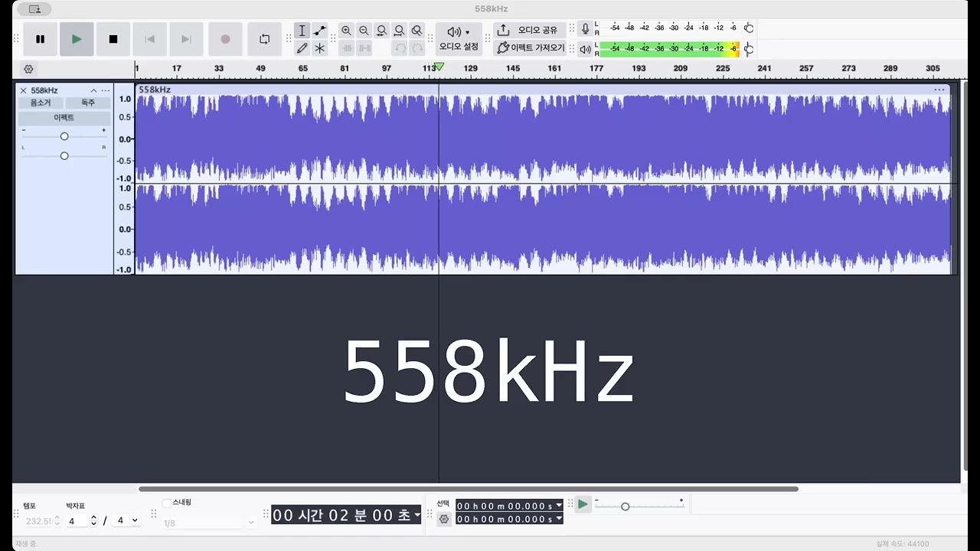
Task: Adjust the playback level knob
Action: 749,50
